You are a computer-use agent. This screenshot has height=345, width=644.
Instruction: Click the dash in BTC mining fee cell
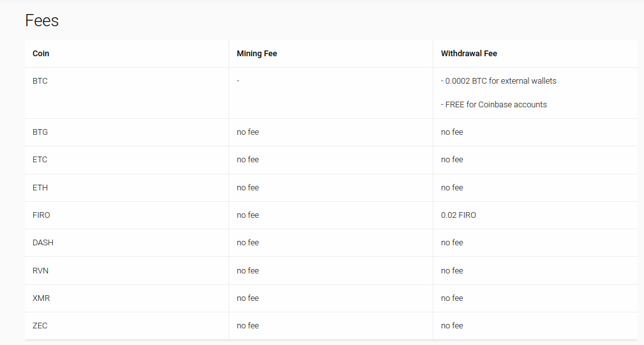[x=238, y=81]
